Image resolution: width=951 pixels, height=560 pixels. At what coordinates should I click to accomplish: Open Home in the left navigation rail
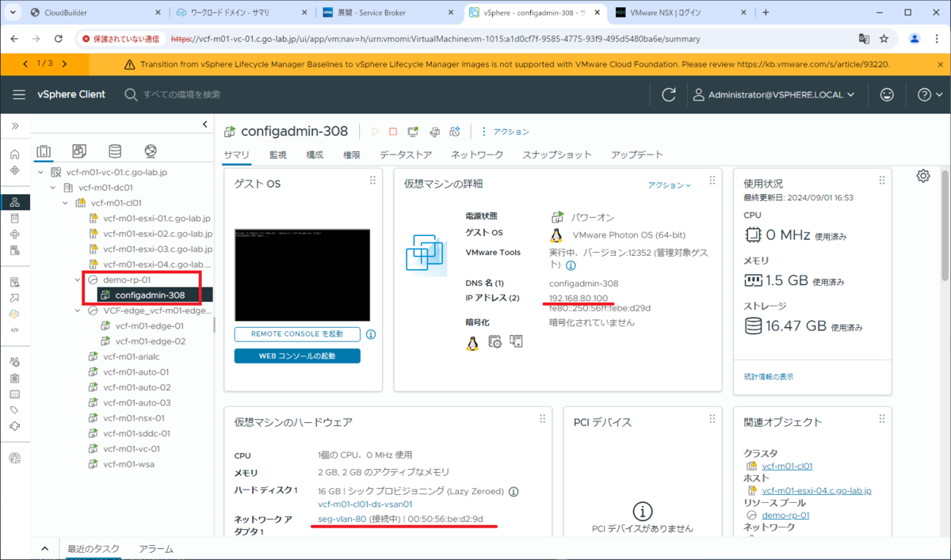[14, 155]
